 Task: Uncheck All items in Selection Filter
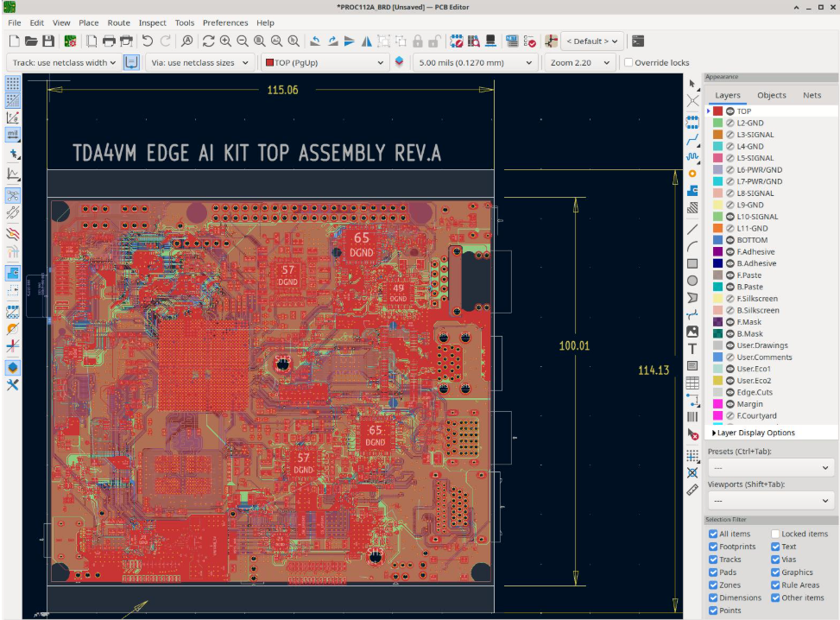coord(713,534)
